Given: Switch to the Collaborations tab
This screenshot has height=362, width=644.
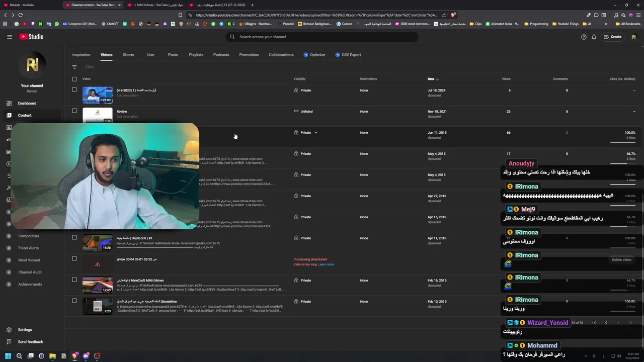Looking at the screenshot, I should point(281,55).
